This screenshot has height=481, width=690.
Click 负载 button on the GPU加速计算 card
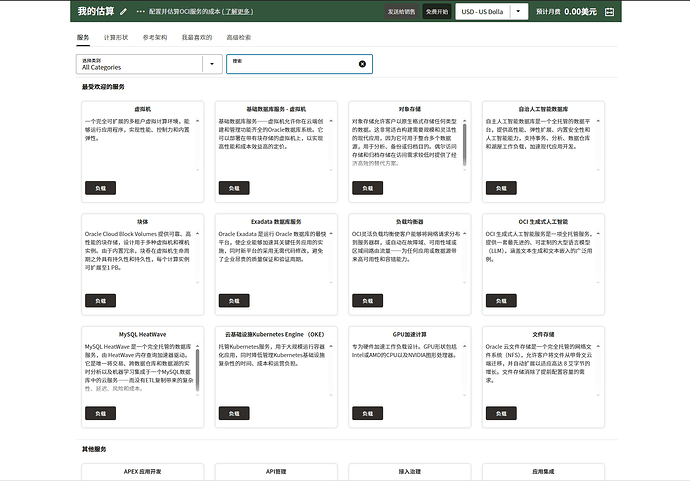point(367,413)
